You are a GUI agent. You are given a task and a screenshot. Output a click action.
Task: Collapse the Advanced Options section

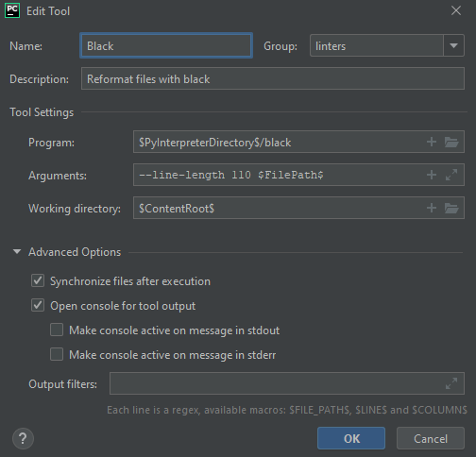click(17, 252)
